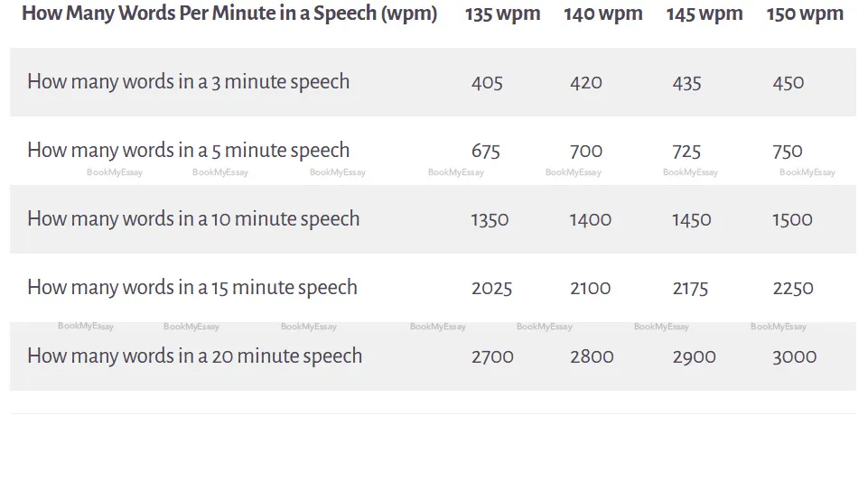Click the 2100 words cell
868x499 pixels.
point(591,289)
